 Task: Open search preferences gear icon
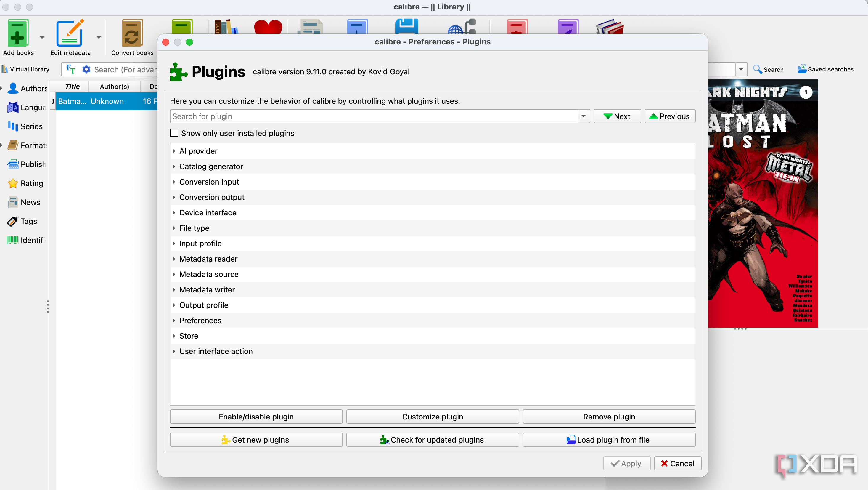(86, 69)
